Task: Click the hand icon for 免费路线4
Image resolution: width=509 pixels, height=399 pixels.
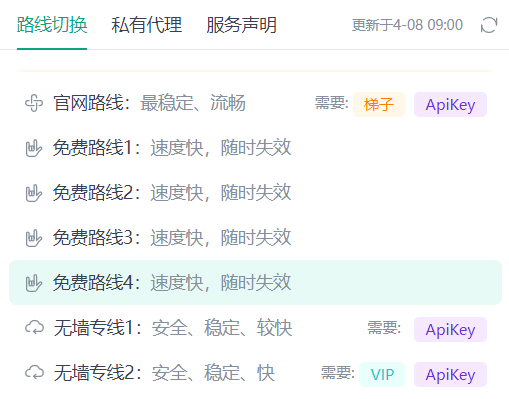Action: coord(34,283)
